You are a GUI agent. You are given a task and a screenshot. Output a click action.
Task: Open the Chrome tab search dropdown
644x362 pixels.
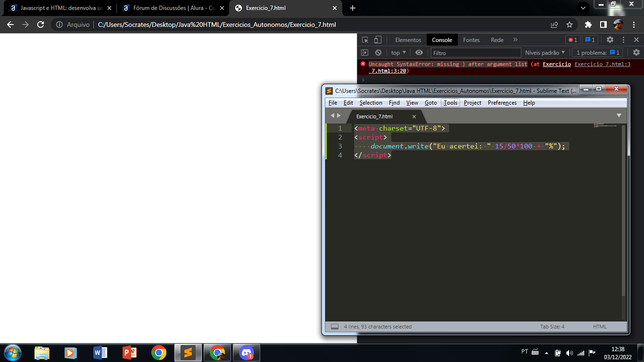coord(583,8)
